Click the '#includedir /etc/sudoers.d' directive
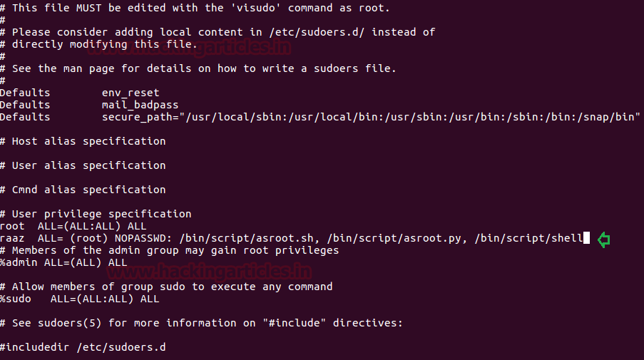 click(83, 347)
